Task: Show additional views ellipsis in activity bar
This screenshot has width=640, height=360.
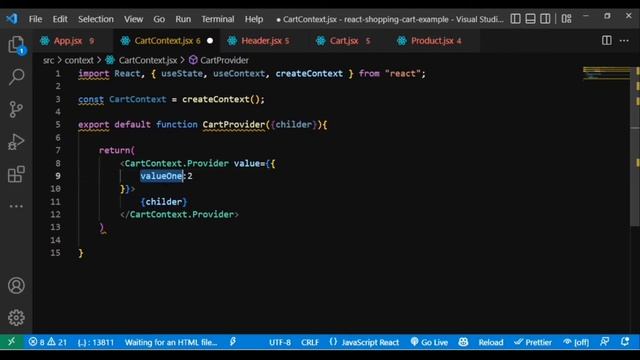Action: pyautogui.click(x=16, y=206)
